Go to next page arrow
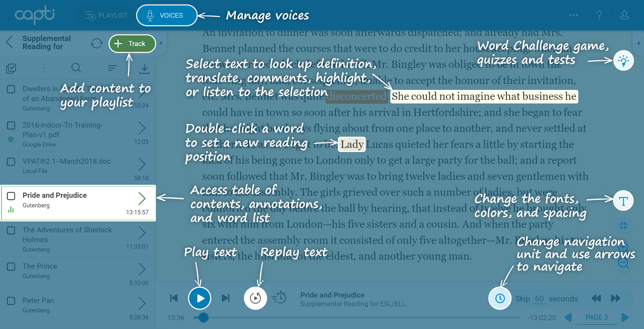 click(x=625, y=318)
